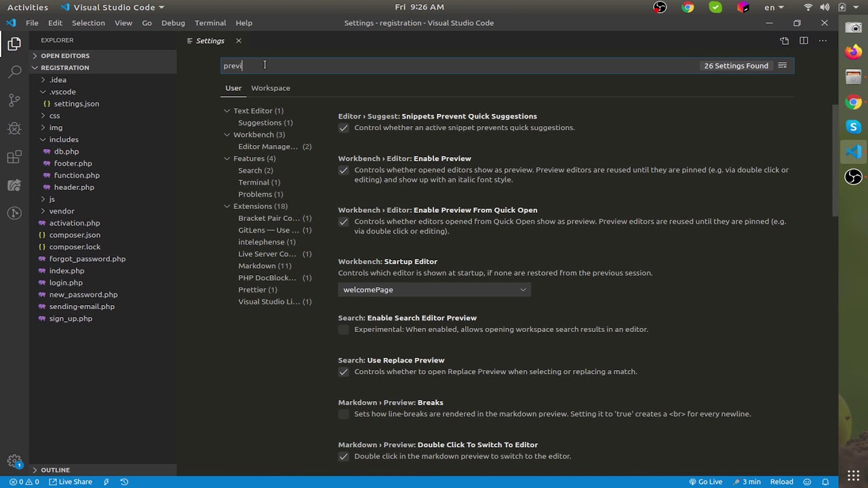Viewport: 868px width, 488px height.
Task: Switch to Workspace settings tab
Action: tap(271, 88)
